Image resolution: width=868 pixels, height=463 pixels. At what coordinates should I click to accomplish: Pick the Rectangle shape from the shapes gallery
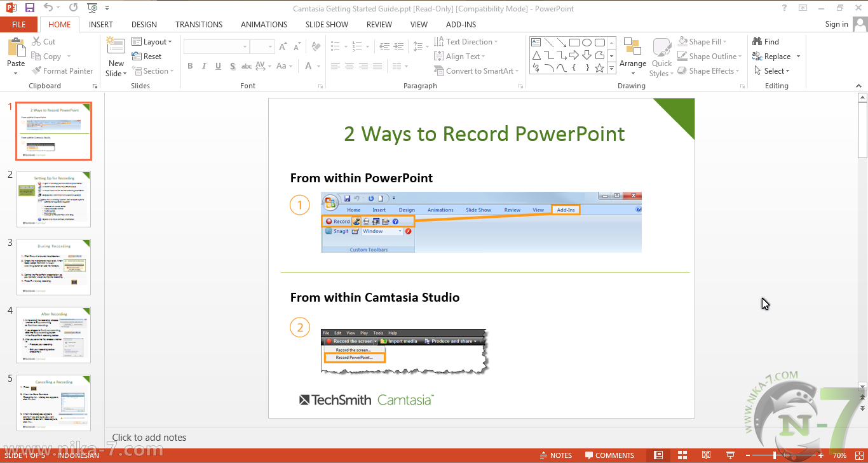point(574,43)
